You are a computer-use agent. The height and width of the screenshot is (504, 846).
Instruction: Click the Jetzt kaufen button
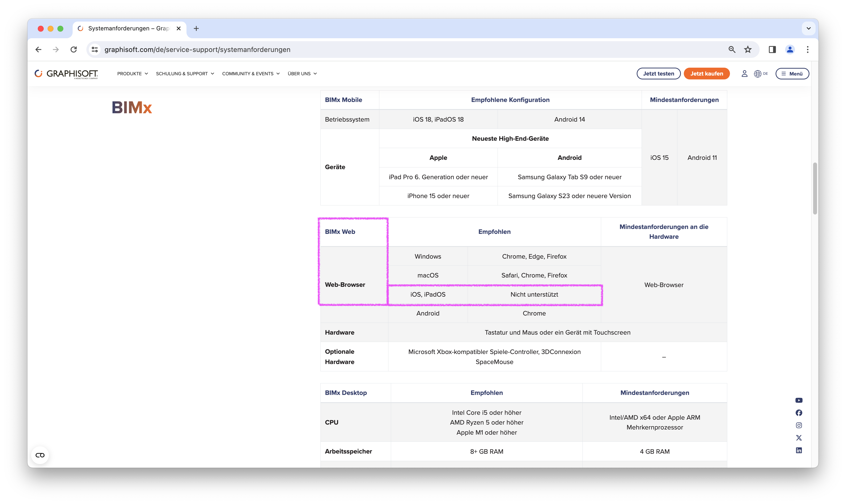pos(706,74)
